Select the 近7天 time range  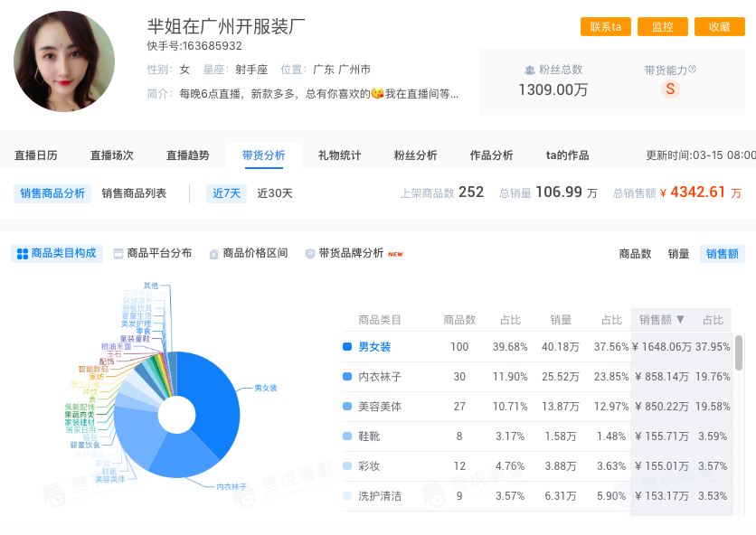pos(227,193)
